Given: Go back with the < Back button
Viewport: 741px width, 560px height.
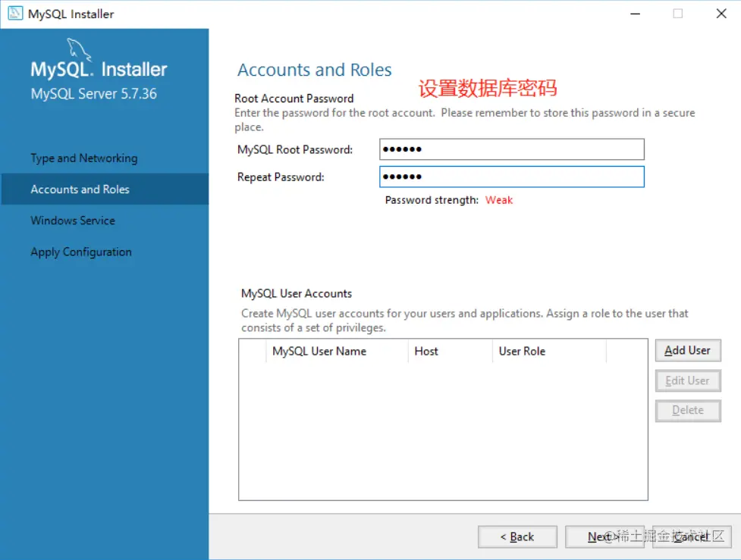Looking at the screenshot, I should click(517, 537).
